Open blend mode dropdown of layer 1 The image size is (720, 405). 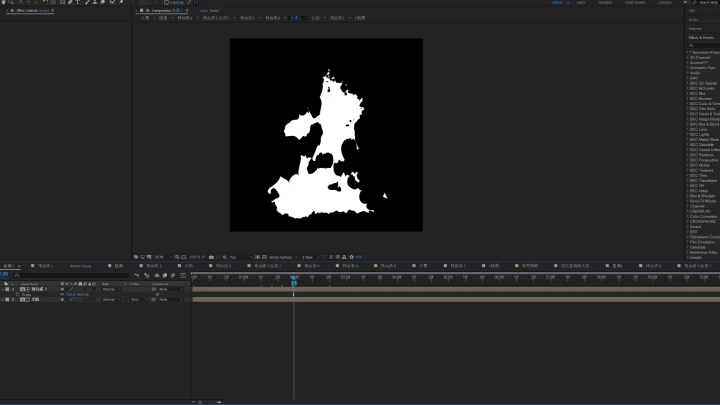pos(112,289)
